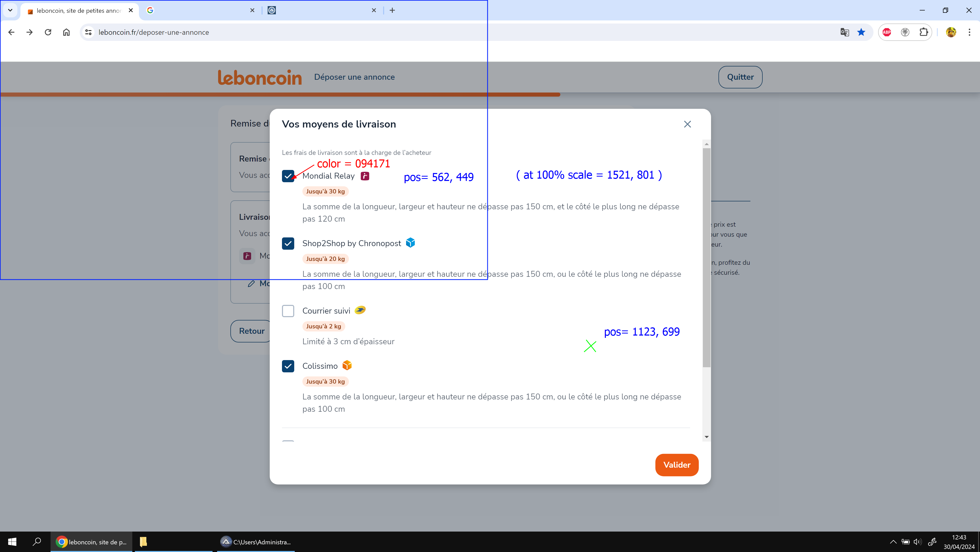Screen dimensions: 980x552
Task: Close the leboncoin tab
Action: [x=131, y=10]
